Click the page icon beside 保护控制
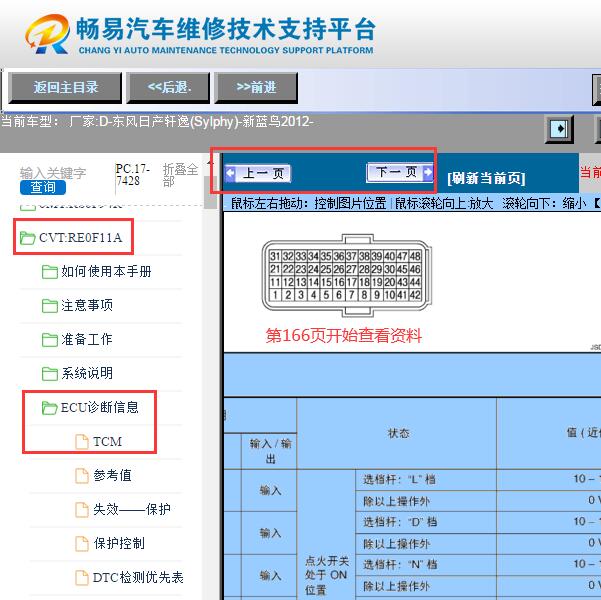Viewport: 601px width, 600px height. point(82,543)
